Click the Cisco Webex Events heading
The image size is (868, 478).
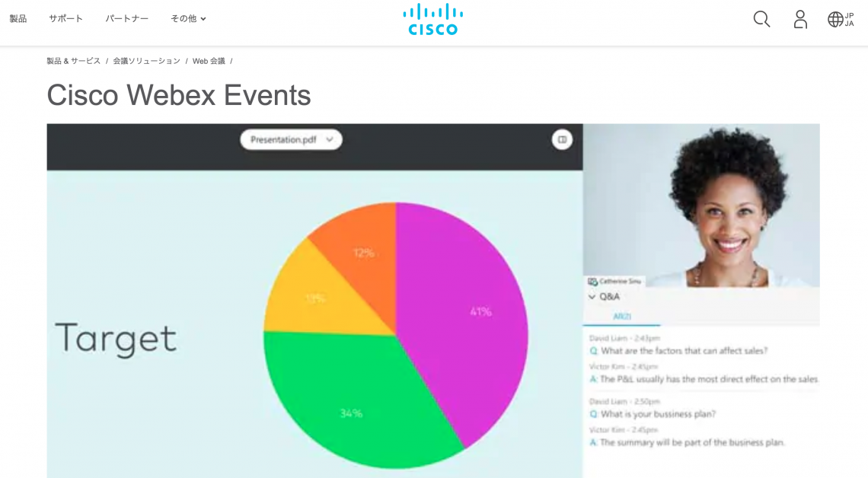pyautogui.click(x=179, y=95)
